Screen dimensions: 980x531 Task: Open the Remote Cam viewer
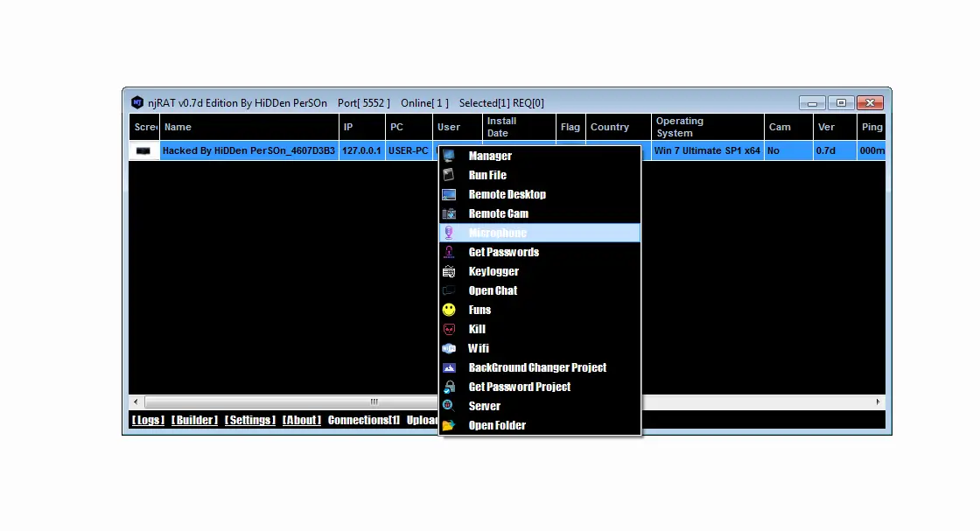497,213
